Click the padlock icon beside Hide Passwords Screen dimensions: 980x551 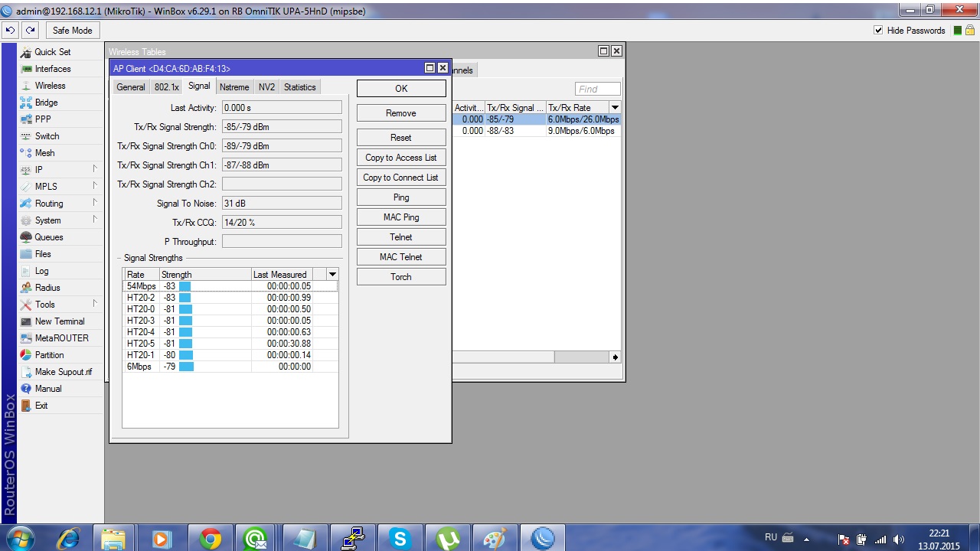point(969,31)
